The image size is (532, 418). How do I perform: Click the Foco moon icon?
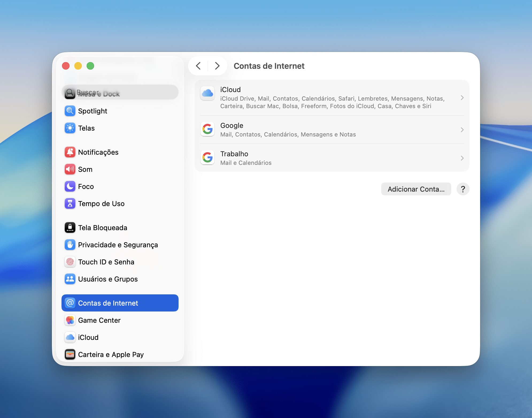pyautogui.click(x=70, y=187)
